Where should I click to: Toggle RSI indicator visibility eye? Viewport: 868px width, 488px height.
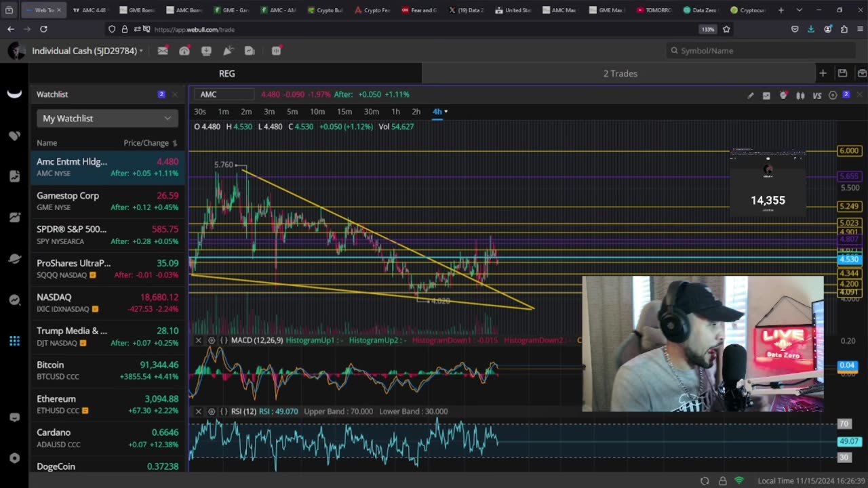tap(212, 411)
